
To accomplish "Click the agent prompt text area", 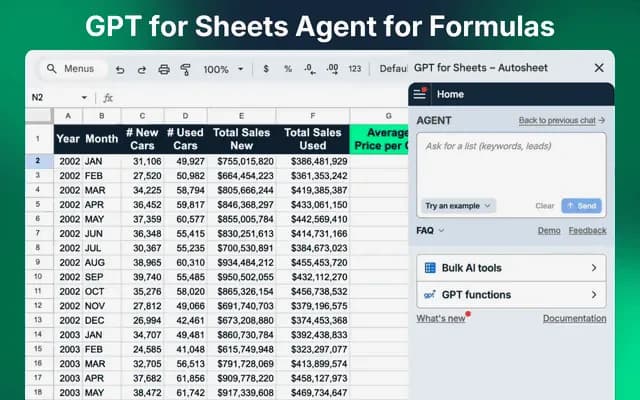I will tap(511, 165).
